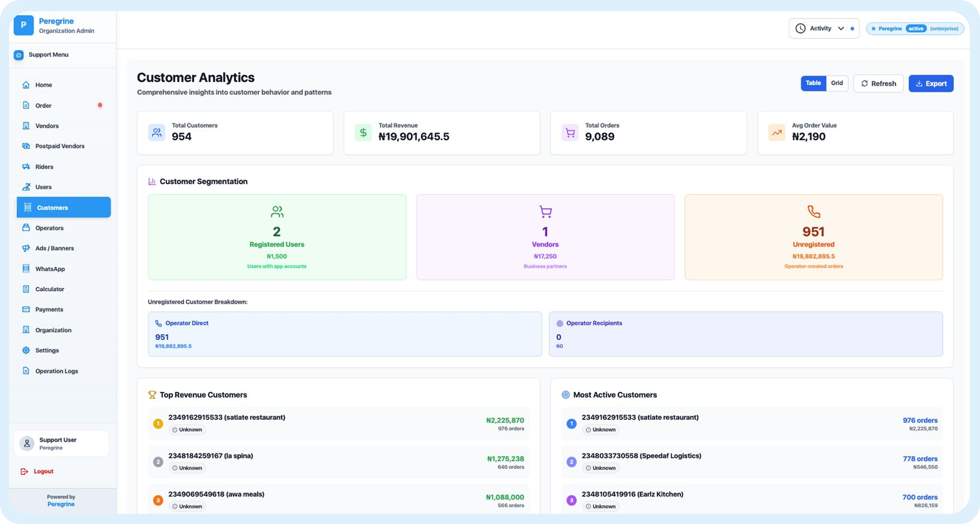
Task: Open the Customers menu item
Action: pyautogui.click(x=52, y=207)
